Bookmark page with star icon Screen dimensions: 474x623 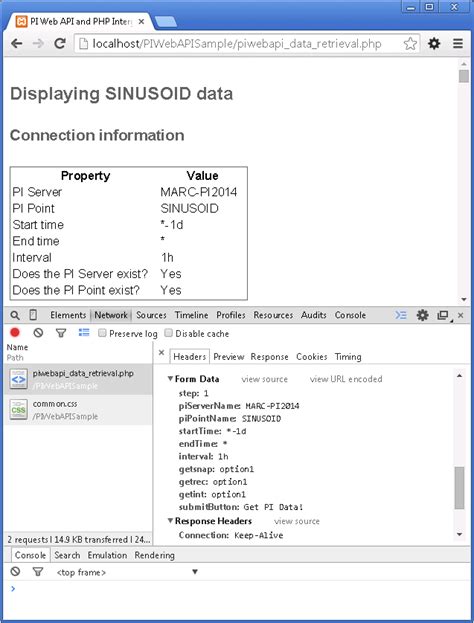point(410,44)
